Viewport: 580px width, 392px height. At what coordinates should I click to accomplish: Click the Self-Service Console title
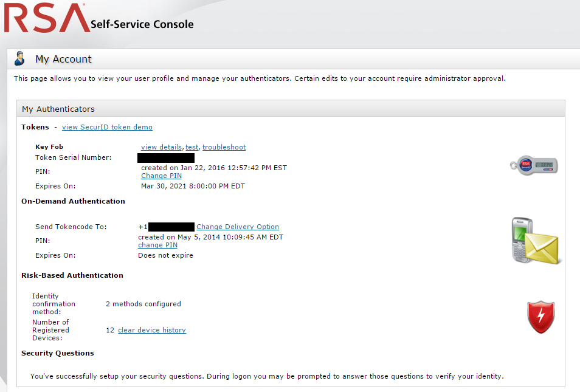click(142, 25)
